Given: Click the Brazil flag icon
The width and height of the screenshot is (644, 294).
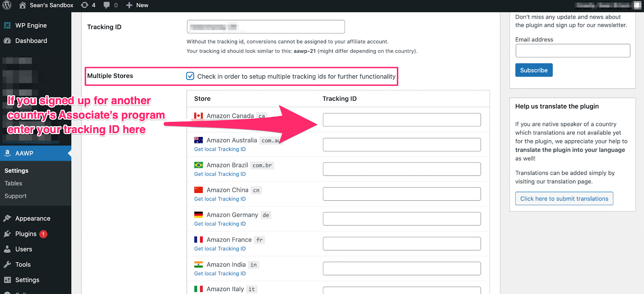Looking at the screenshot, I should pyautogui.click(x=198, y=165).
